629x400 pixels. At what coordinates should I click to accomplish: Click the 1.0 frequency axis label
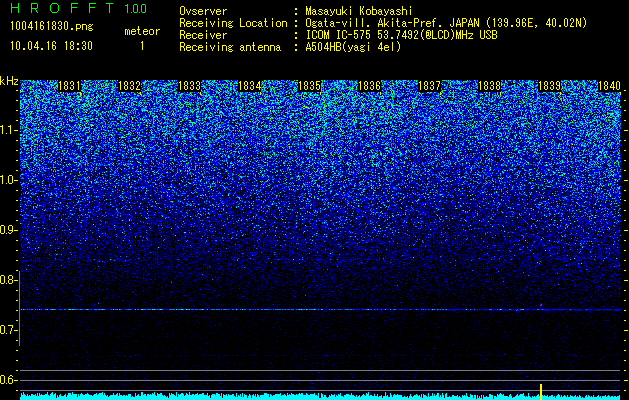pyautogui.click(x=8, y=180)
